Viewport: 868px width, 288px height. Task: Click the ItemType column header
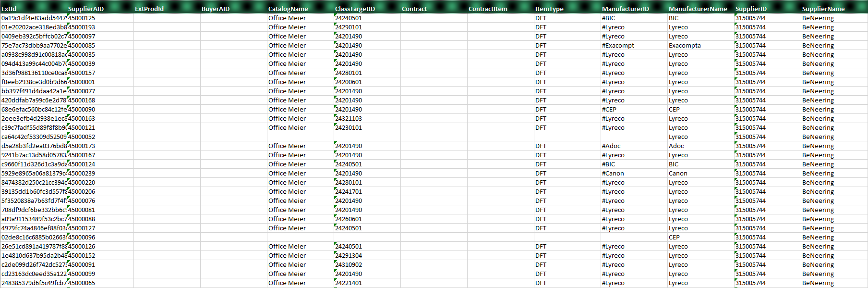(549, 9)
